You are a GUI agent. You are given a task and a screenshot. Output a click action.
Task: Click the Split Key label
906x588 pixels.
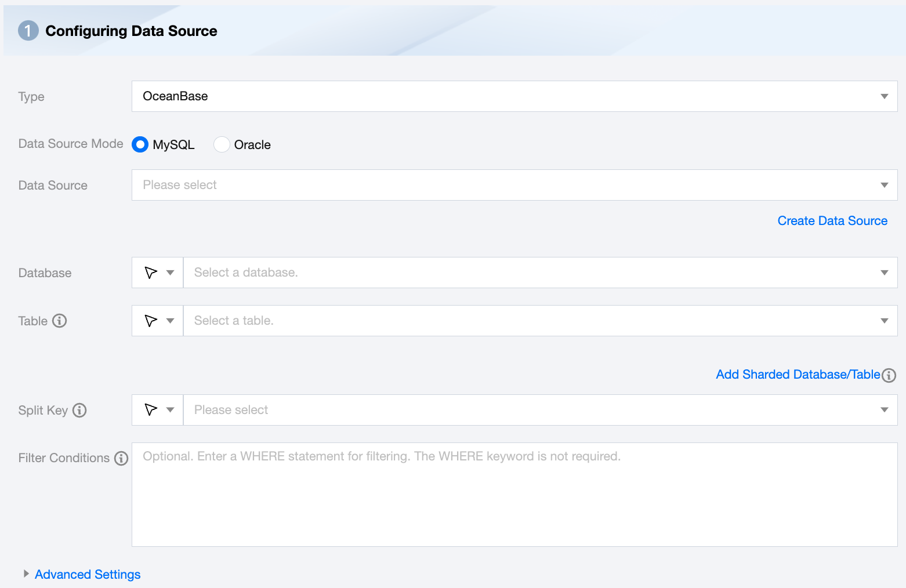(43, 411)
